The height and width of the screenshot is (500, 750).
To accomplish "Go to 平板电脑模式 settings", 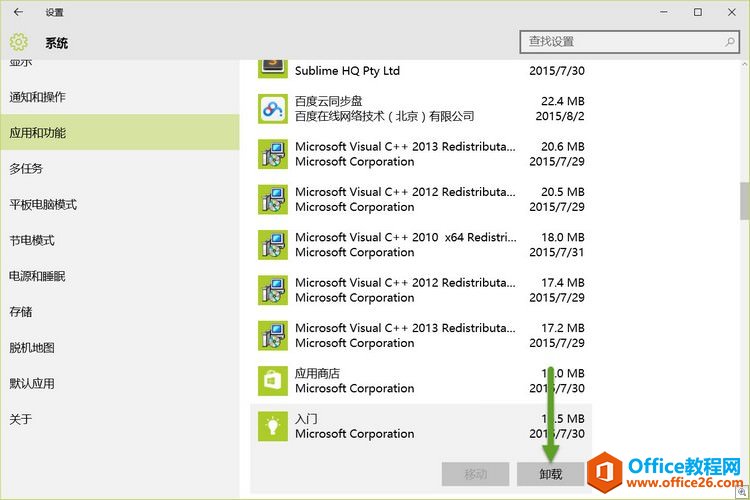I will click(120, 204).
